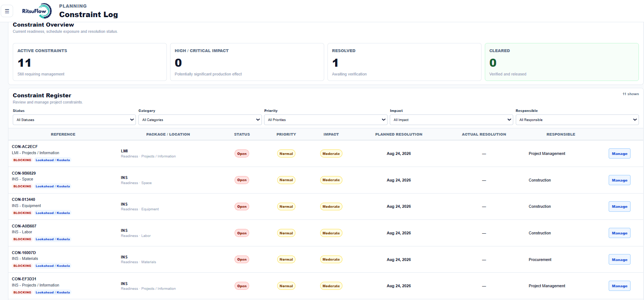The image size is (644, 300).
Task: Manage constraint CON-9B6829
Action: pyautogui.click(x=619, y=180)
